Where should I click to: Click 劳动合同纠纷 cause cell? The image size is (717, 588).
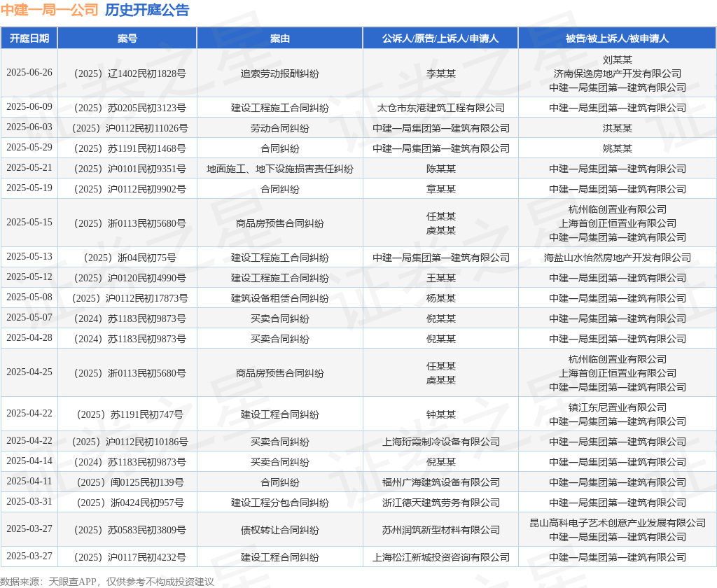pos(280,128)
